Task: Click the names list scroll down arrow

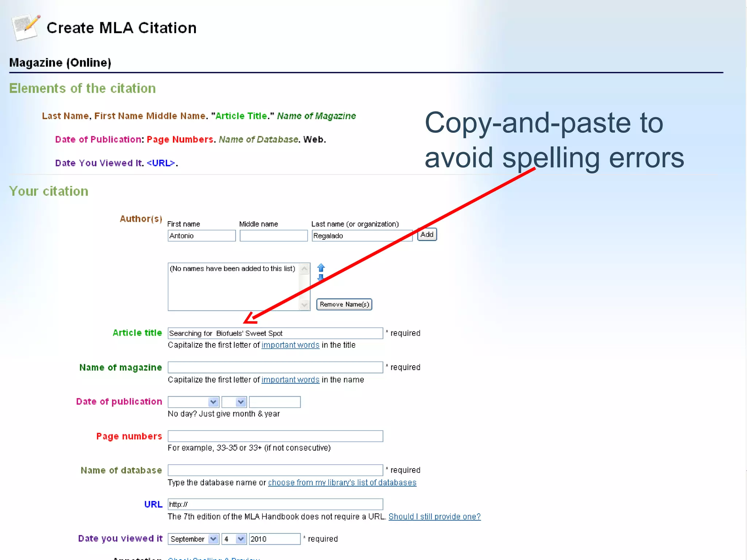Action: 304,304
